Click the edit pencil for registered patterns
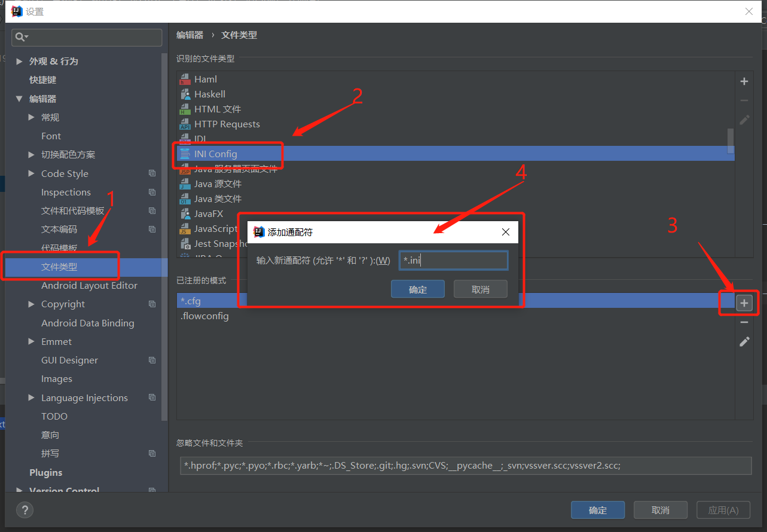This screenshot has height=532, width=767. click(x=744, y=342)
